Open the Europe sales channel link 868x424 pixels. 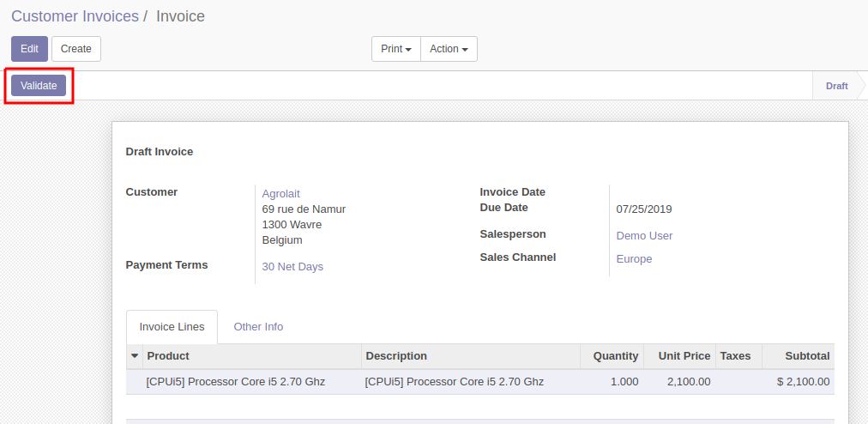coord(634,259)
